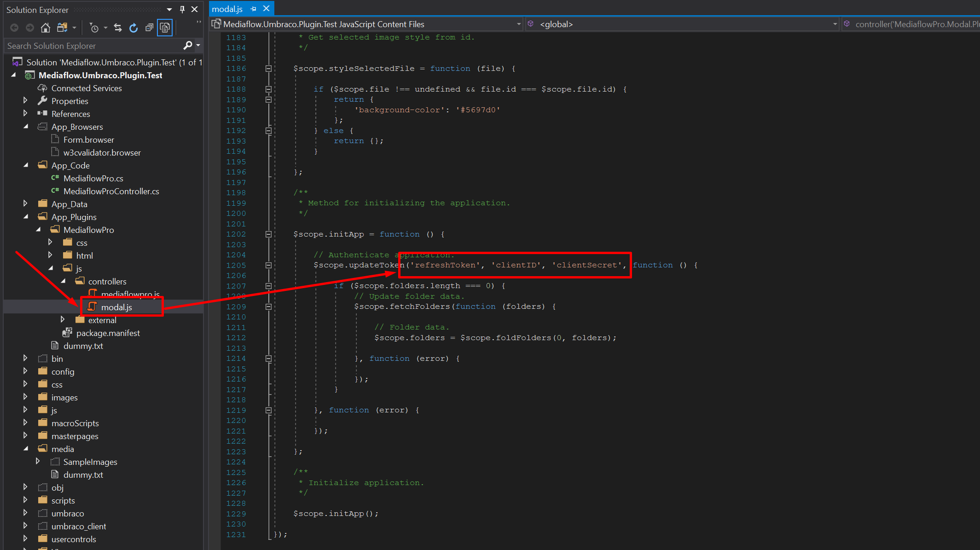
Task: Select Form.browser file
Action: tap(88, 139)
